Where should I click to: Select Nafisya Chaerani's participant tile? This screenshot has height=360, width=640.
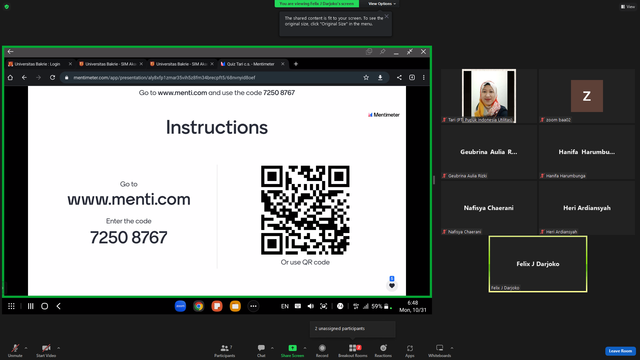click(489, 208)
